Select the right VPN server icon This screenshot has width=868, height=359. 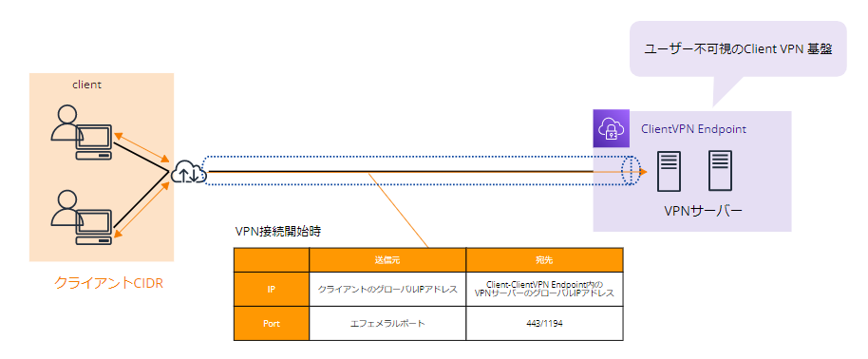[720, 171]
